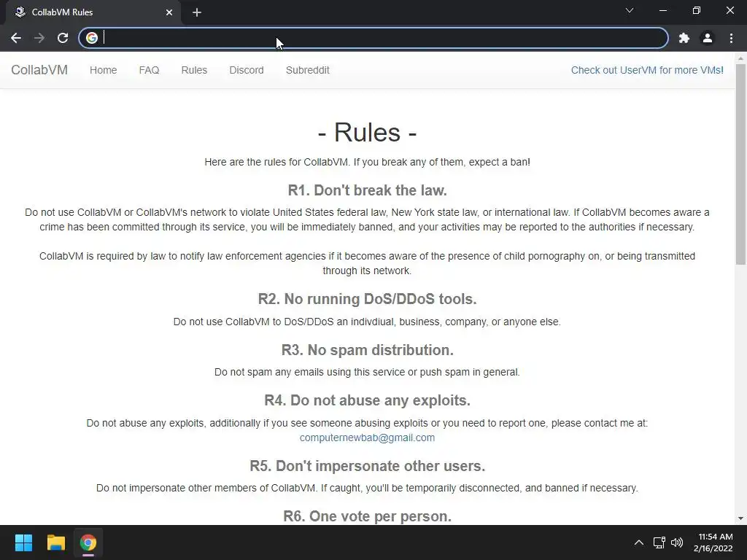Click the 'Here are the rules for CollabVM' line

[368, 162]
